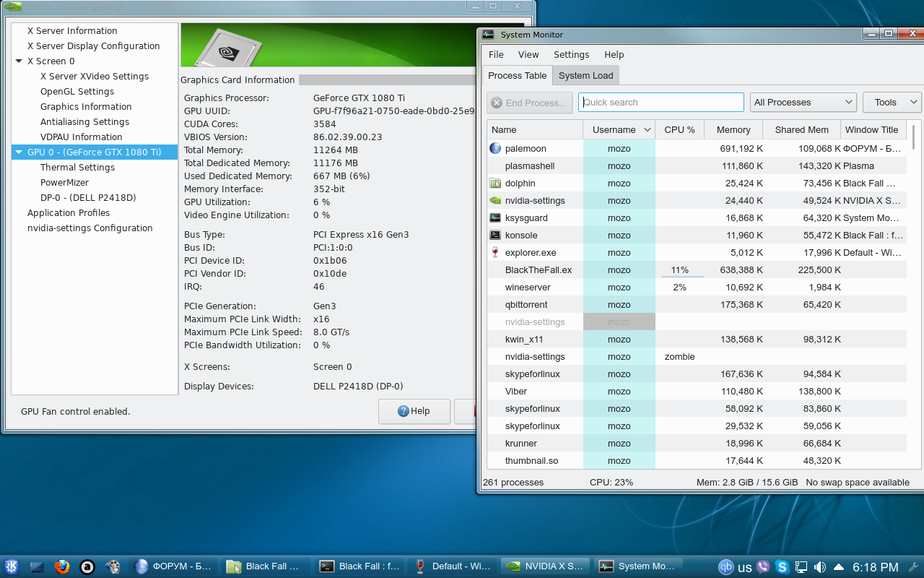The width and height of the screenshot is (924, 578).
Task: Open VDPAU Information page
Action: click(82, 137)
